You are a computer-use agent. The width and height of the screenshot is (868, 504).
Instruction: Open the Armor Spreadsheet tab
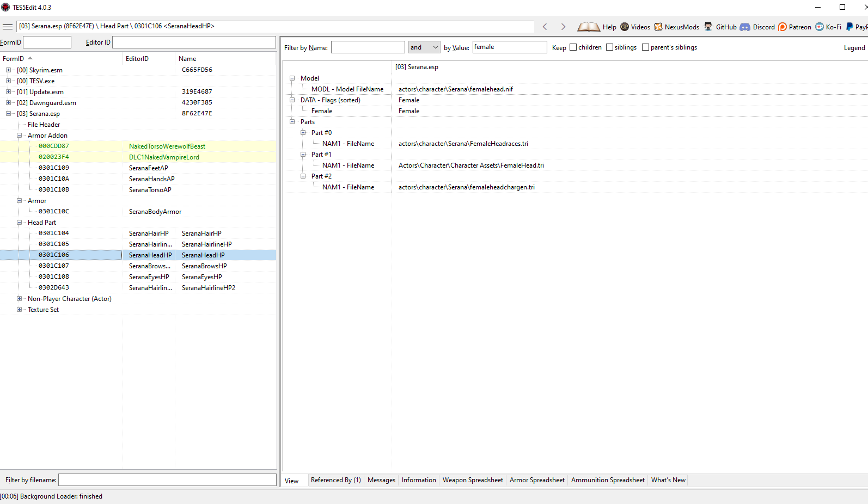pyautogui.click(x=537, y=480)
